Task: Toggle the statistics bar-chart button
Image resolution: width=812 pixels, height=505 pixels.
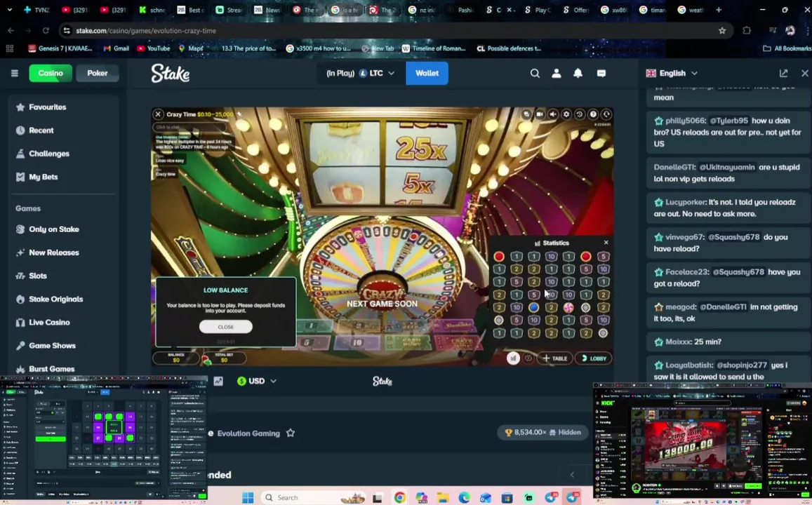Action: click(x=513, y=358)
